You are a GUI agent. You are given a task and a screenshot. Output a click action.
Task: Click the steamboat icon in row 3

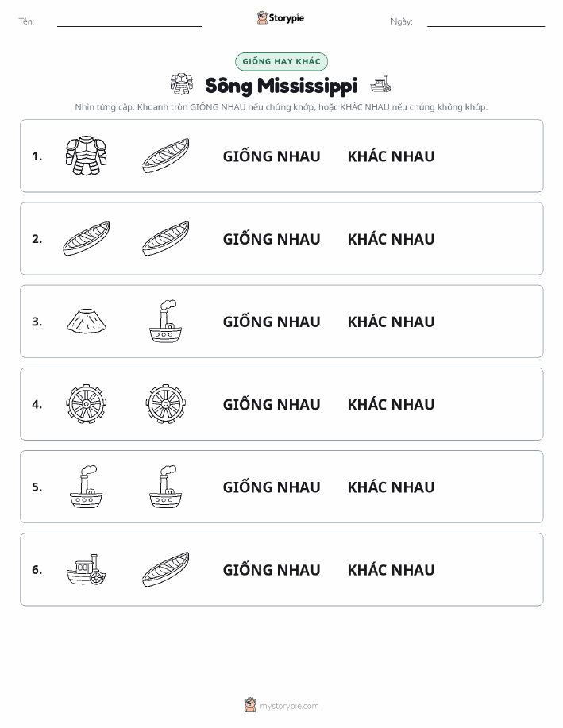click(165, 321)
